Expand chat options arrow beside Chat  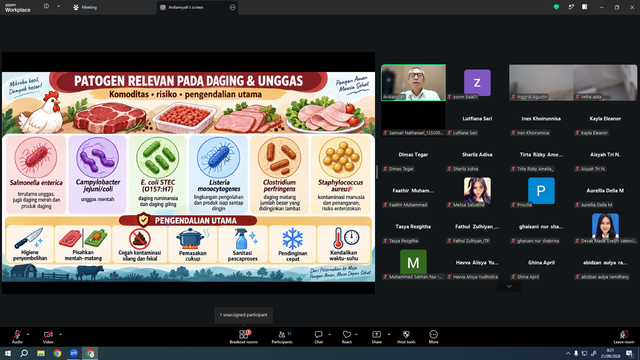pyautogui.click(x=329, y=334)
